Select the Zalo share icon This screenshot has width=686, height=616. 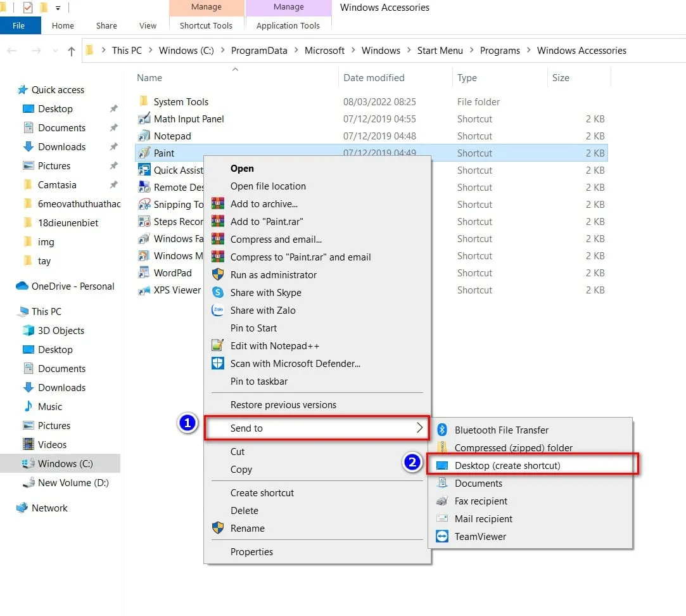point(217,310)
